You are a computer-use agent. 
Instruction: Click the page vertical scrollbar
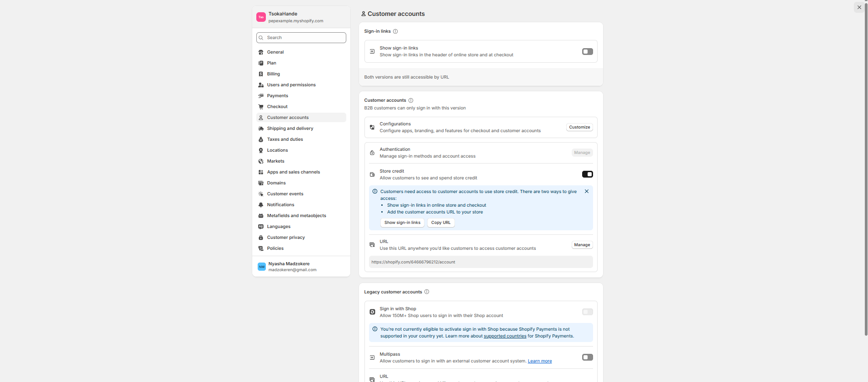(x=866, y=182)
